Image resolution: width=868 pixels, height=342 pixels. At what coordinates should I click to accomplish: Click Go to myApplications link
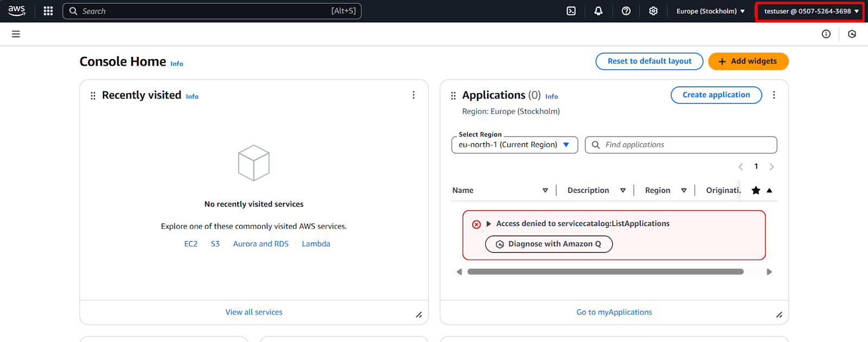(614, 312)
